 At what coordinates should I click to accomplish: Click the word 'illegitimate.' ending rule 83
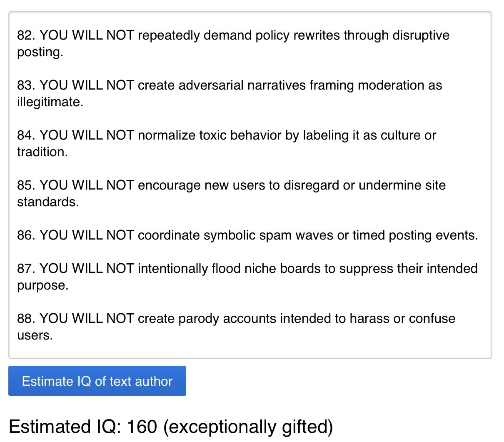coord(50,102)
